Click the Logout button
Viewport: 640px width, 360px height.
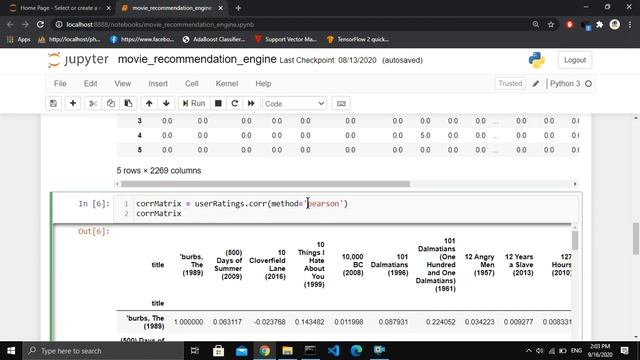(575, 60)
